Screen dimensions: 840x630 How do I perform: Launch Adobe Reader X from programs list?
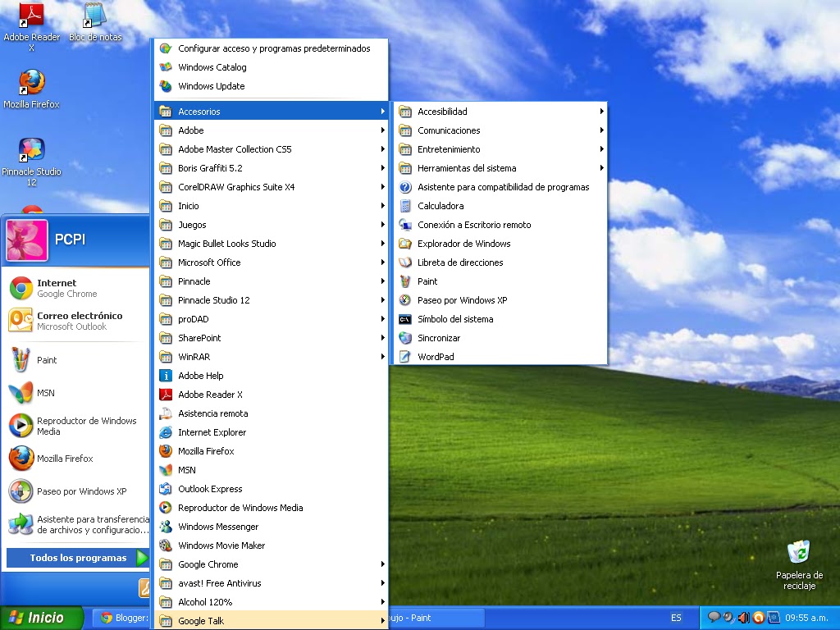271,395
